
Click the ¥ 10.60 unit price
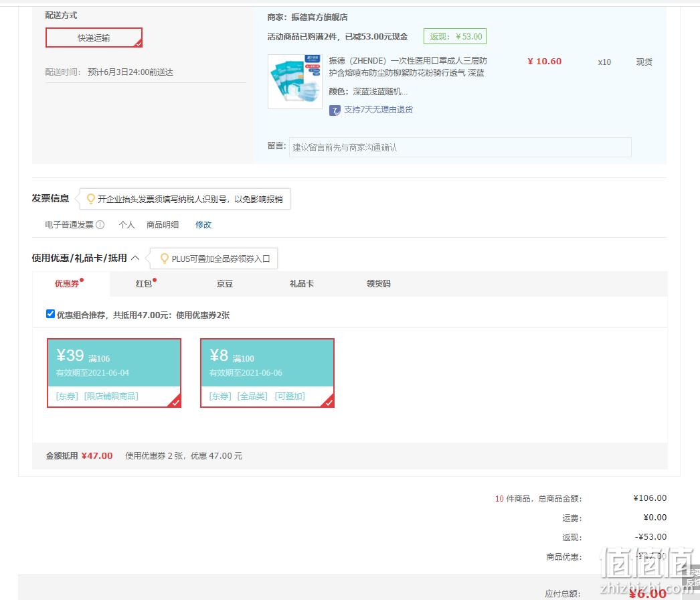tap(544, 62)
